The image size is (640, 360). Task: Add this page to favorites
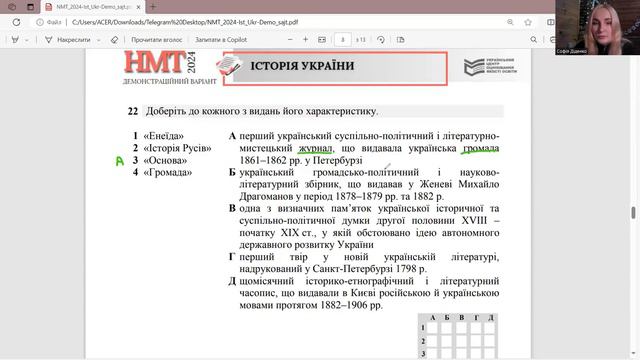(x=528, y=22)
